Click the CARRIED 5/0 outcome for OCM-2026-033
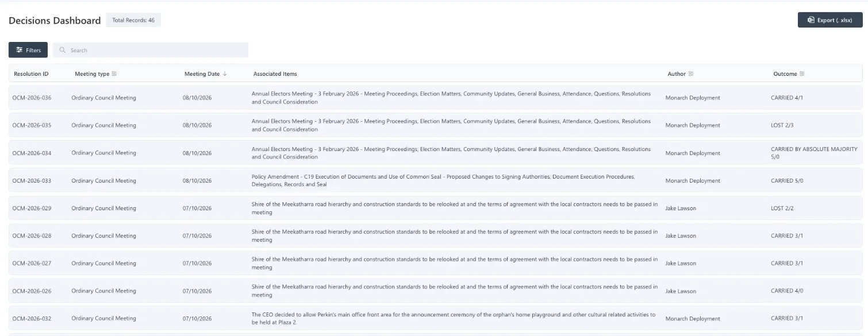Screen dimensions: 868x336 [x=787, y=180]
